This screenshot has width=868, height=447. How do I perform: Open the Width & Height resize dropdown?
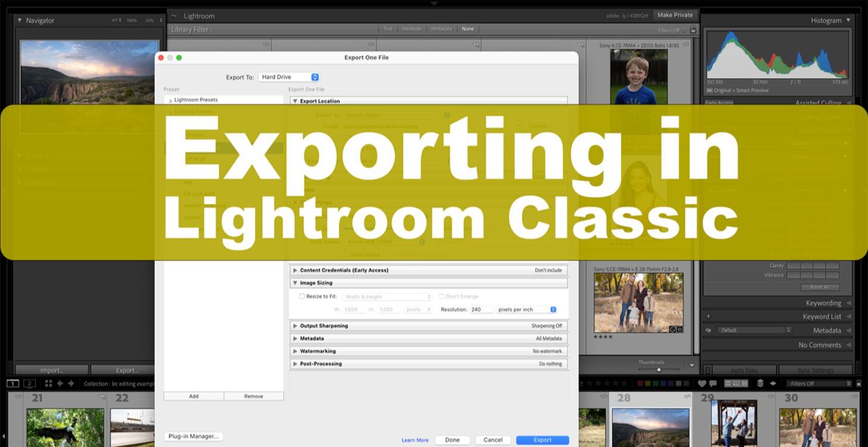388,297
